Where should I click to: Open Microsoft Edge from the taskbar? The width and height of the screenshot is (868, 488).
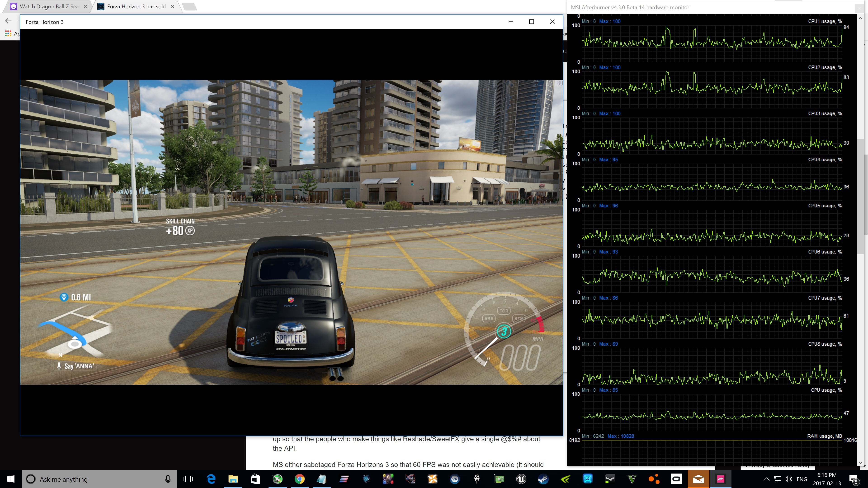coord(211,479)
